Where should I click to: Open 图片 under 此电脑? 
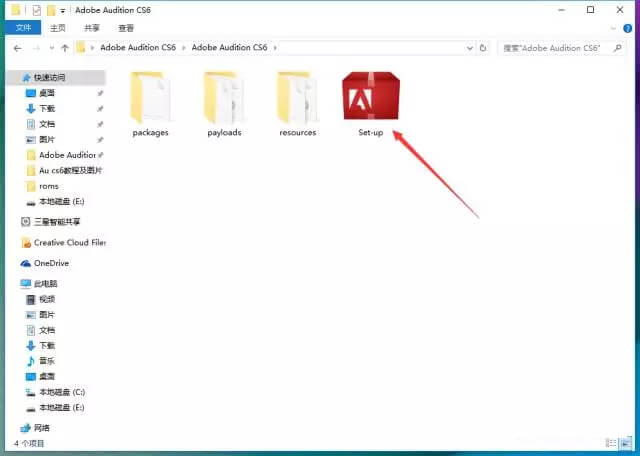[47, 315]
